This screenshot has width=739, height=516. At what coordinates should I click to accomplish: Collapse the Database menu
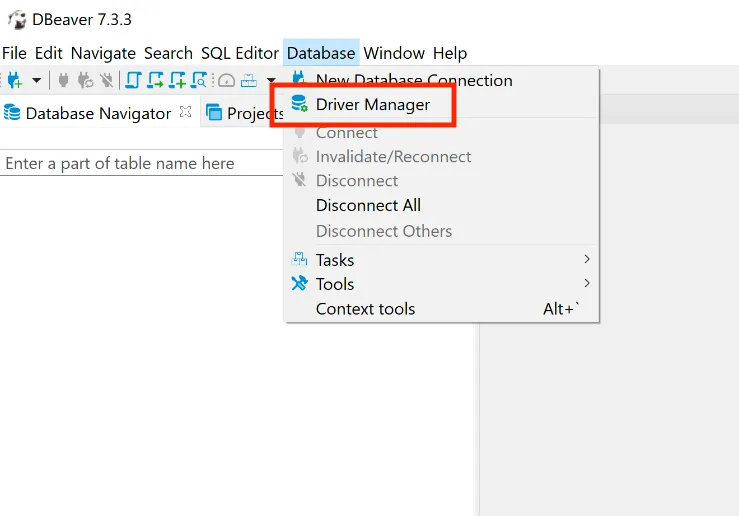[x=321, y=53]
